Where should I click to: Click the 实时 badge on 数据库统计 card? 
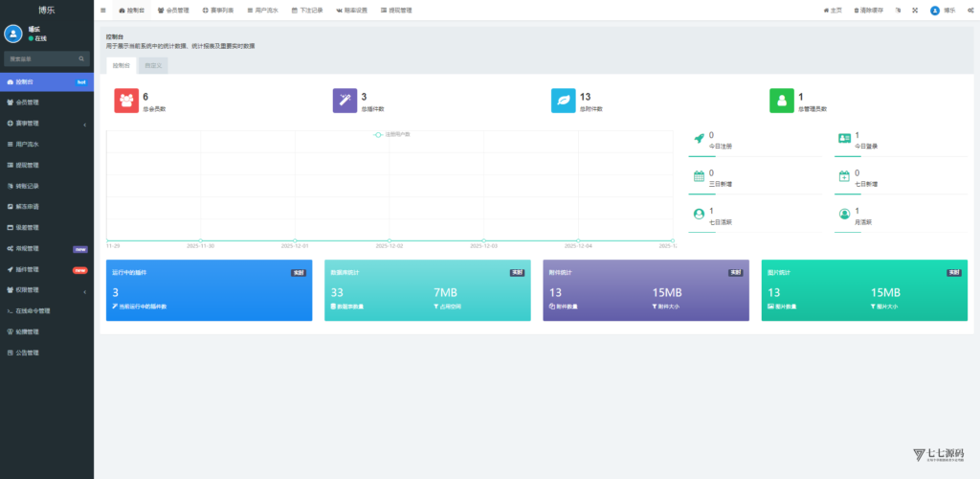pyautogui.click(x=517, y=273)
